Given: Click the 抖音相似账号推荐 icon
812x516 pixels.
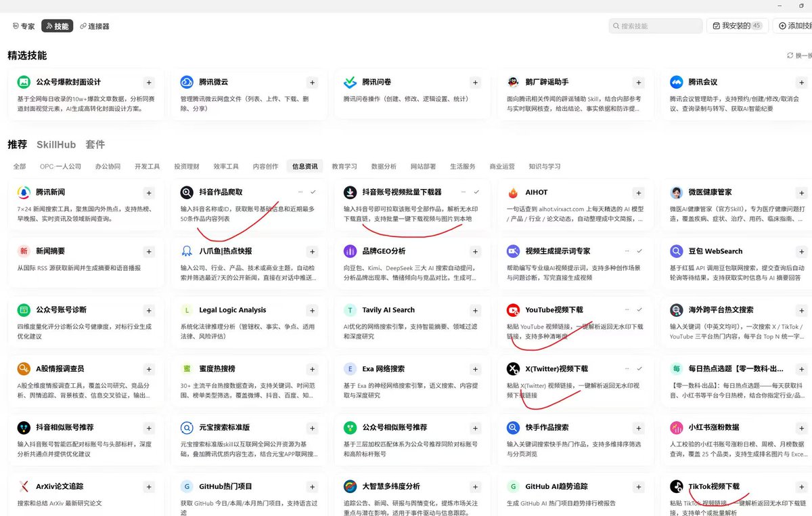Looking at the screenshot, I should [24, 428].
